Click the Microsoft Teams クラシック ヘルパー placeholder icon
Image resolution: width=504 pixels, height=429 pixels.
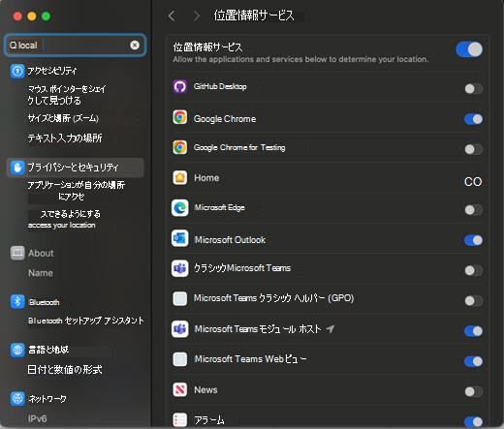tap(179, 298)
